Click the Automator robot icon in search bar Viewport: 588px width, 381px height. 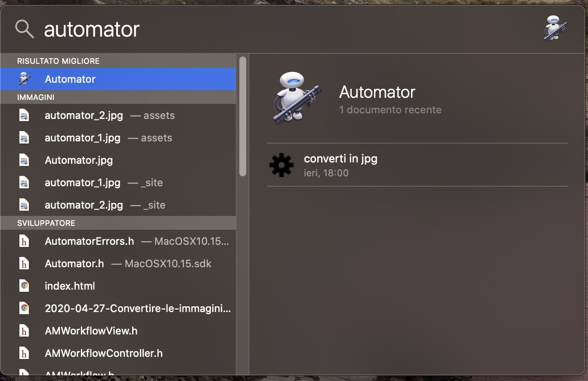[555, 28]
